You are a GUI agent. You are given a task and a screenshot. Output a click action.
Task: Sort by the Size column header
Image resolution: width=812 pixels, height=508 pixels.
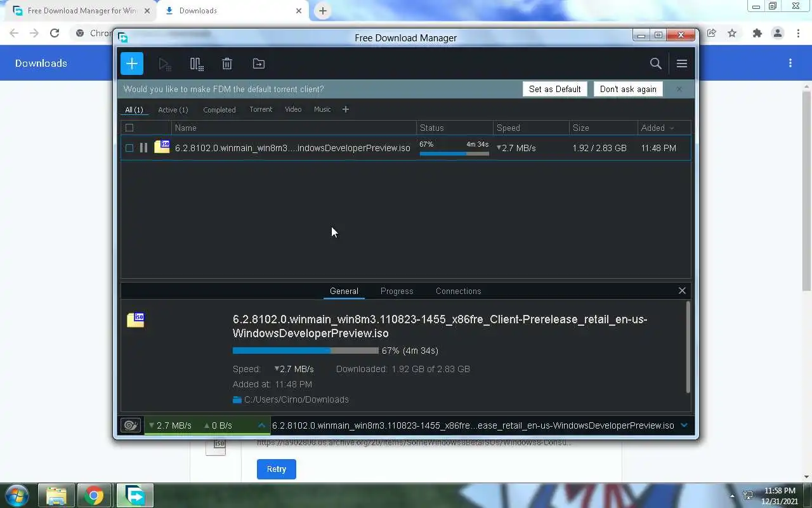coord(603,128)
